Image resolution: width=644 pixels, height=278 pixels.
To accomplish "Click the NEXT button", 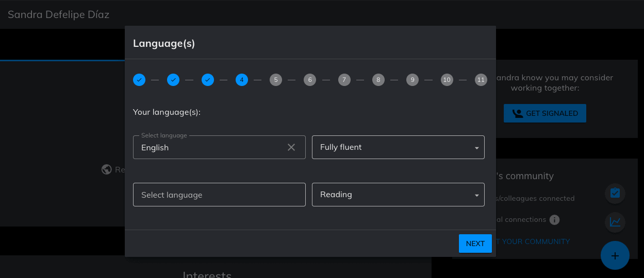I will [x=475, y=244].
